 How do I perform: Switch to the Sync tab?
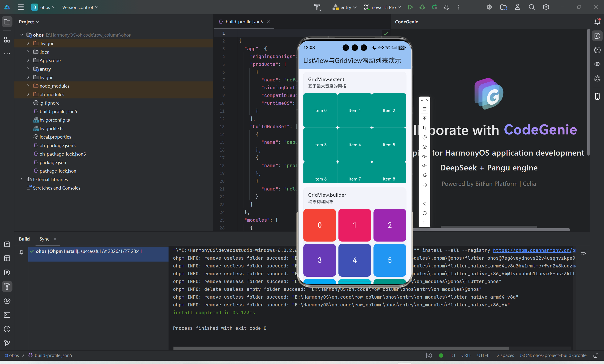point(44,239)
